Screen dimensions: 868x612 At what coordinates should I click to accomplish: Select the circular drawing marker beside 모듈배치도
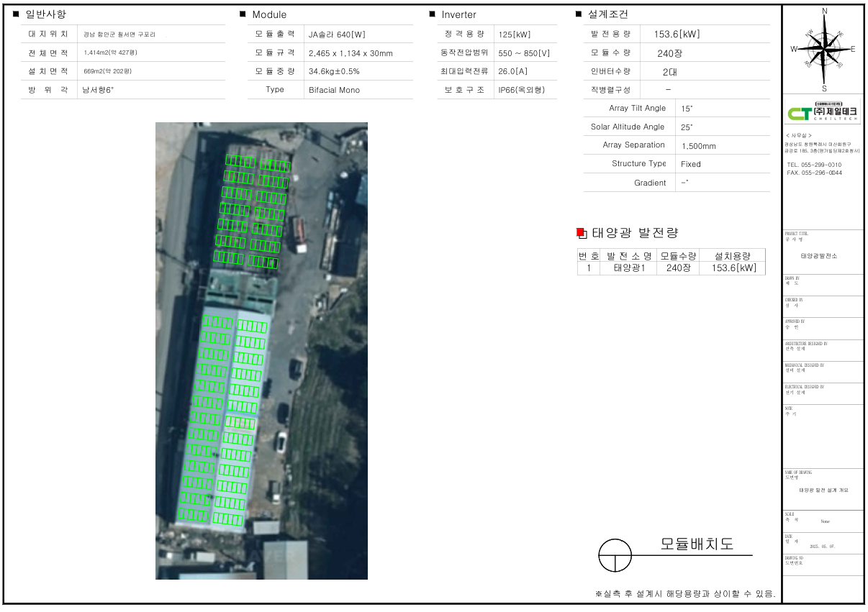click(615, 555)
